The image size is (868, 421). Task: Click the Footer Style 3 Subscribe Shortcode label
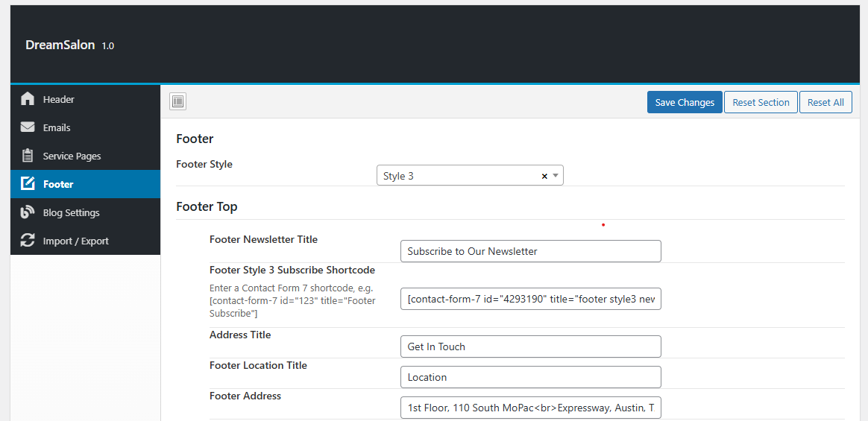pos(292,270)
